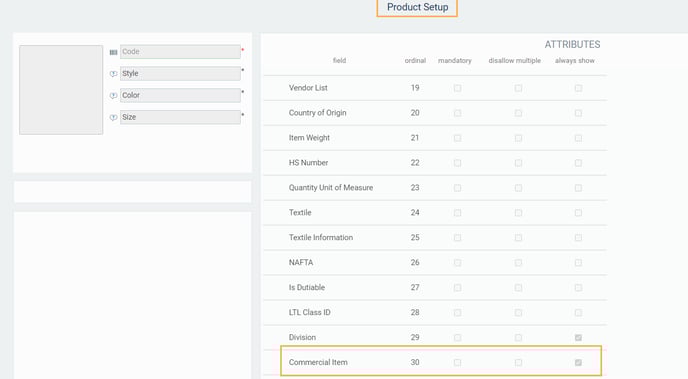Tick disallow multiple for Textile row
Screen dimensions: 688x379
518,213
